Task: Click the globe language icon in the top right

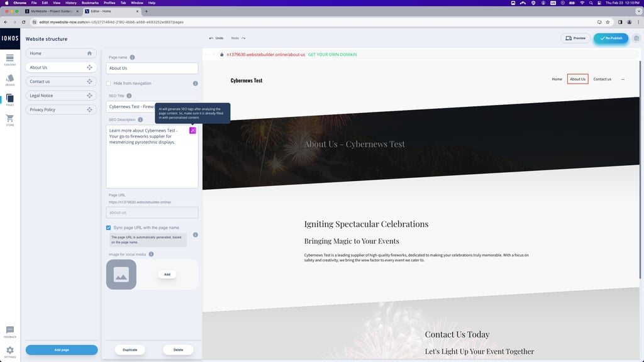Action: (636, 38)
